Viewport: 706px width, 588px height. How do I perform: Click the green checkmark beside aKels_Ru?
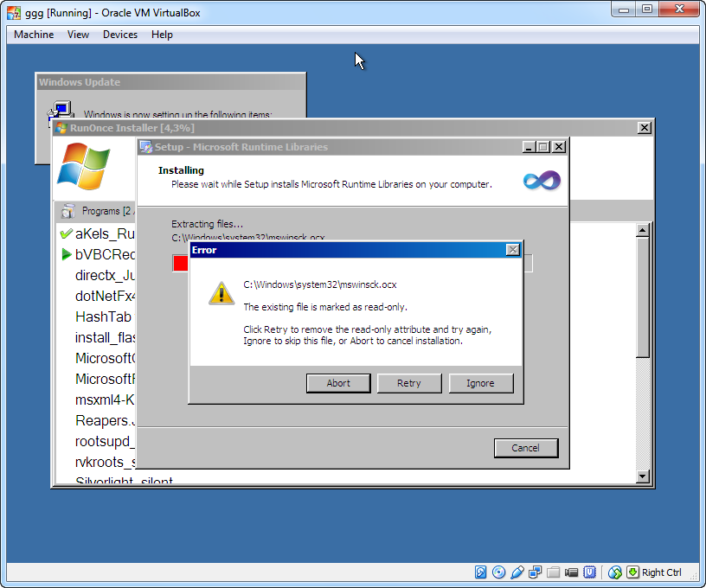(66, 233)
